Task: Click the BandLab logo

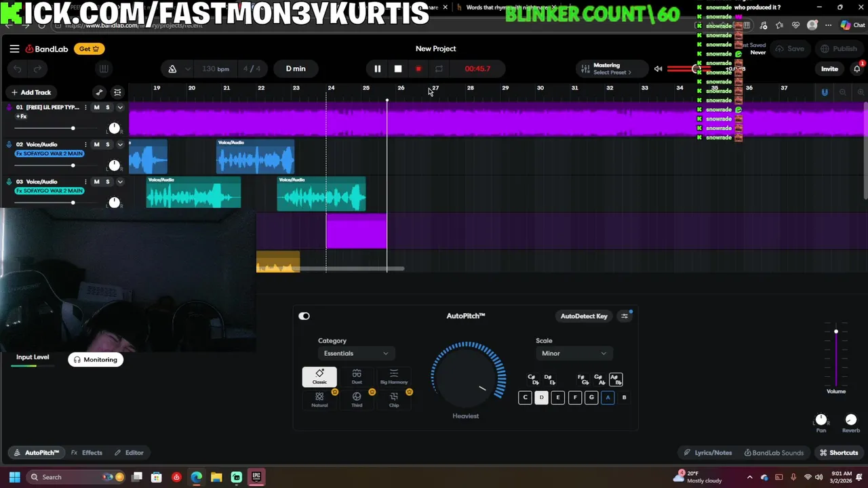Action: coord(47,49)
